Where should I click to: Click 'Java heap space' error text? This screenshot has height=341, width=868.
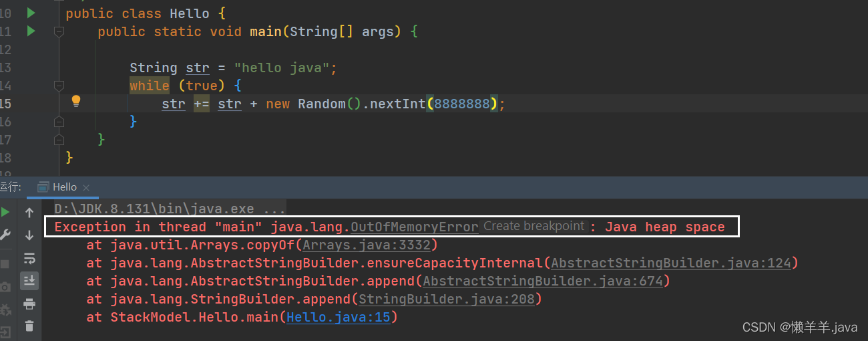coord(665,227)
